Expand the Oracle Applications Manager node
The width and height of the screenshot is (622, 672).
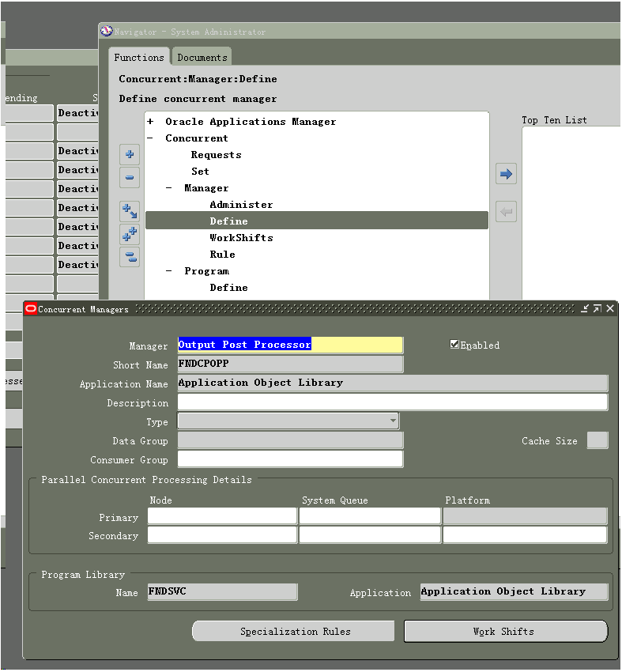click(150, 122)
